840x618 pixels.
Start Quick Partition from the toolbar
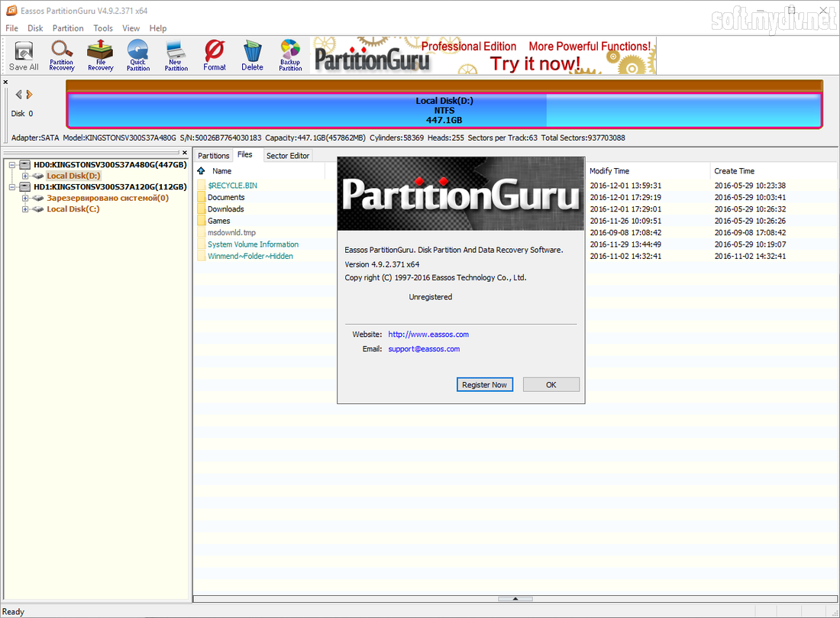(138, 56)
